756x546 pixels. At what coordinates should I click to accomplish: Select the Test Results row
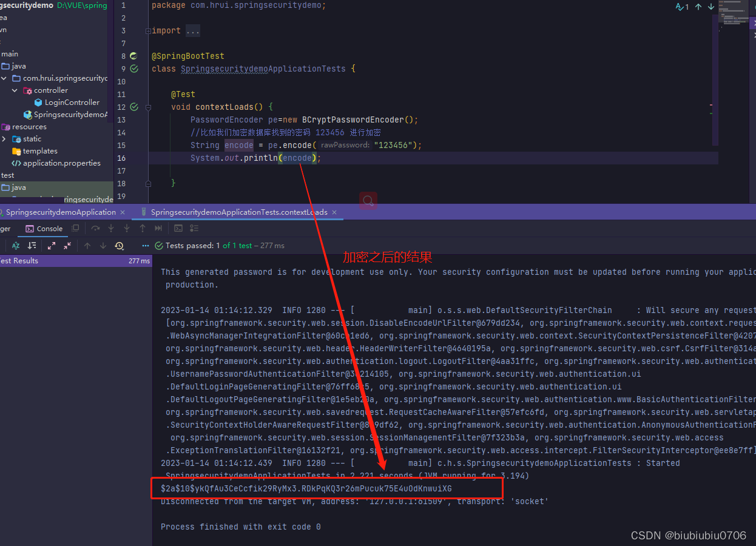pos(76,261)
